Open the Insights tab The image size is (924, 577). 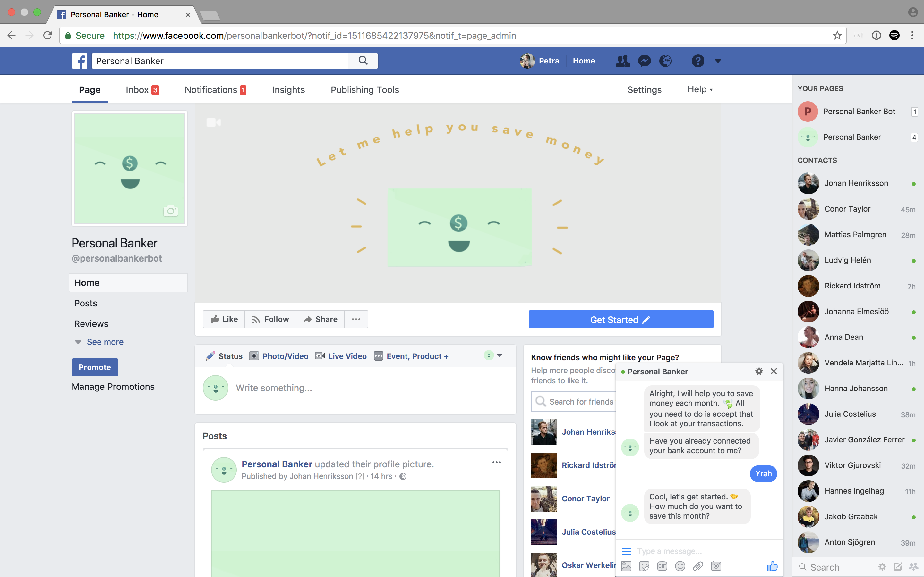click(288, 90)
